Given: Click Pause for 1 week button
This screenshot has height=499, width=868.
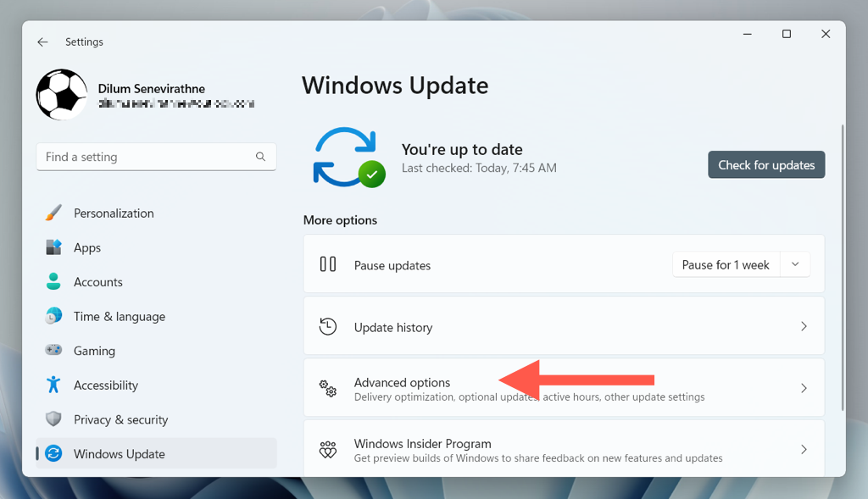Looking at the screenshot, I should 726,265.
